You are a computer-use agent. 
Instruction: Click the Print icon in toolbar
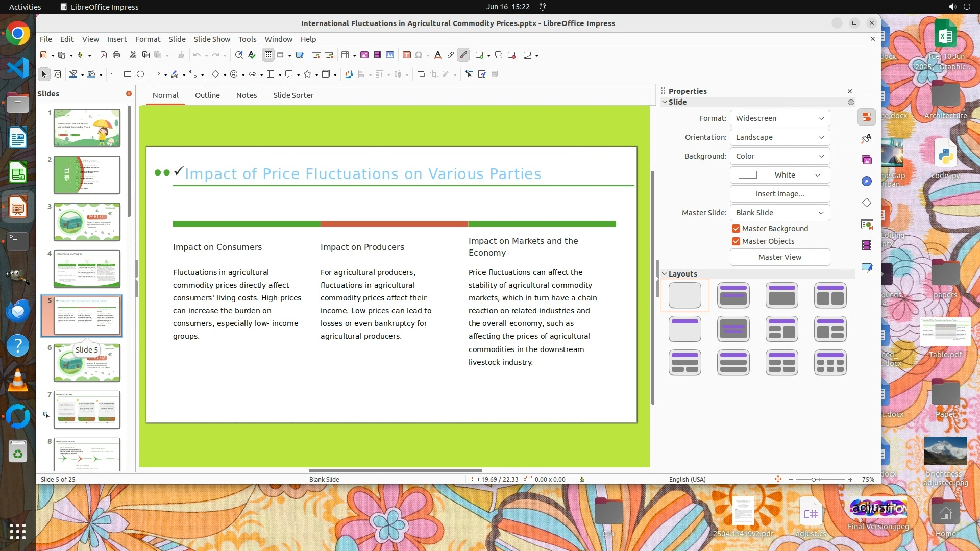(116, 55)
